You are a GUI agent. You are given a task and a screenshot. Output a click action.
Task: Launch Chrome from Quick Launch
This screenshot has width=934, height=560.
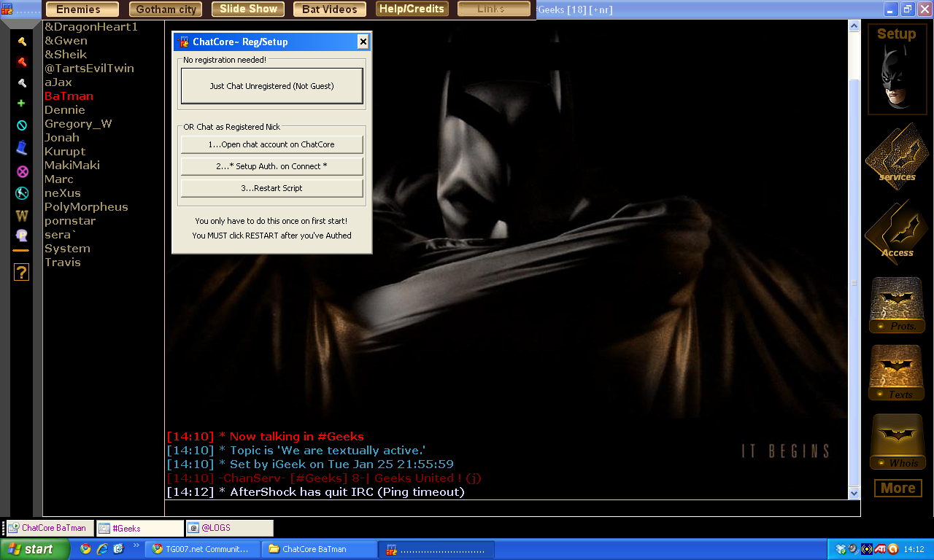[85, 549]
